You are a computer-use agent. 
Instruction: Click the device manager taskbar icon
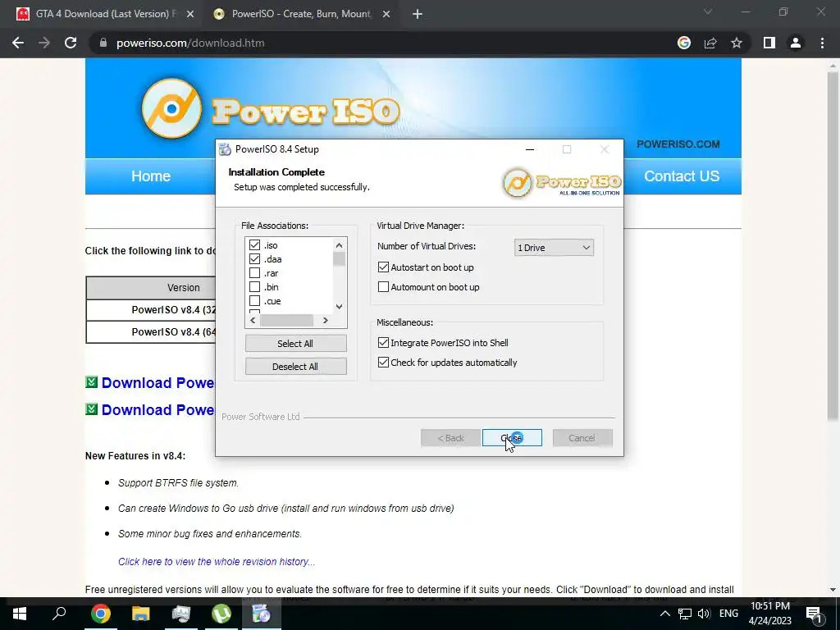pos(181,614)
